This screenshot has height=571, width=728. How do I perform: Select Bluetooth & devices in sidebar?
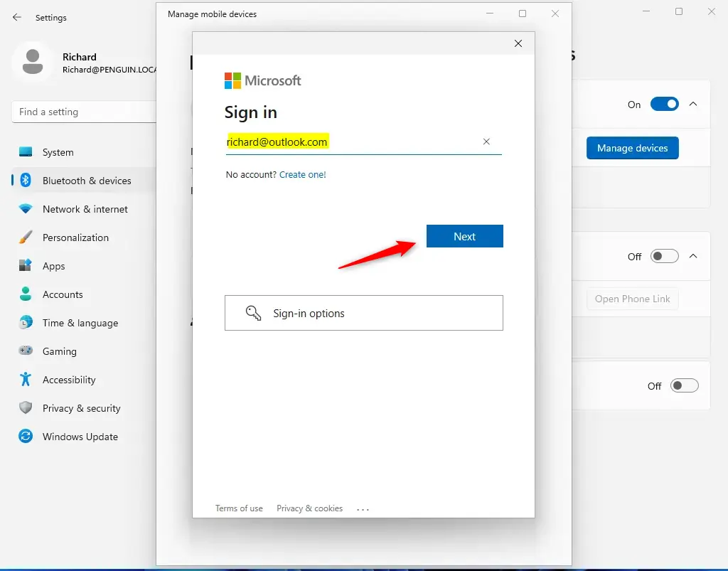point(84,181)
